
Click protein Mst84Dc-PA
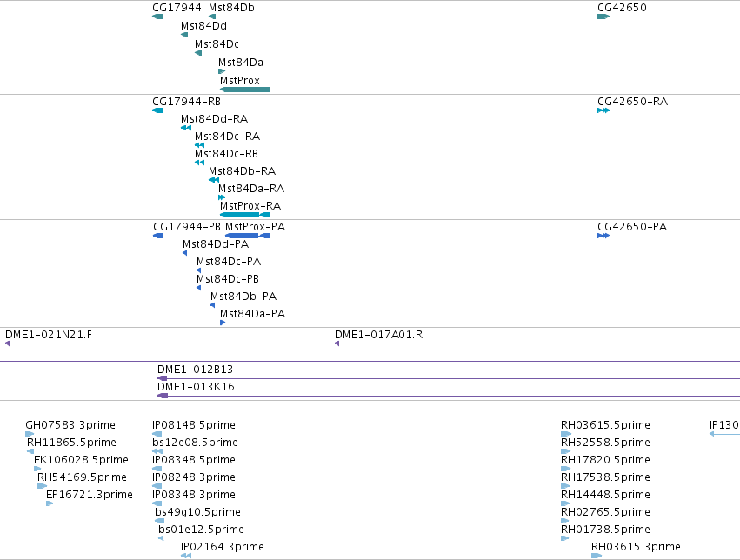[x=229, y=262]
